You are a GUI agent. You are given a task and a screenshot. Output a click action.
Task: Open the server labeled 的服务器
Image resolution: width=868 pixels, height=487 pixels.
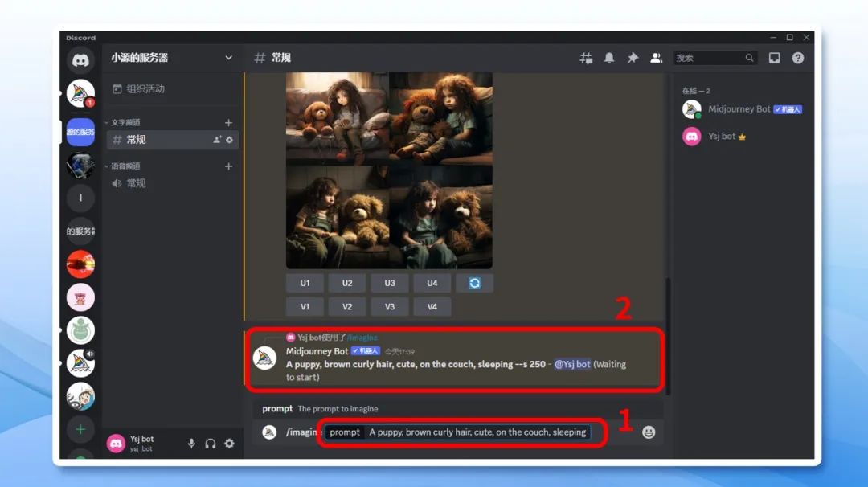[x=81, y=231]
